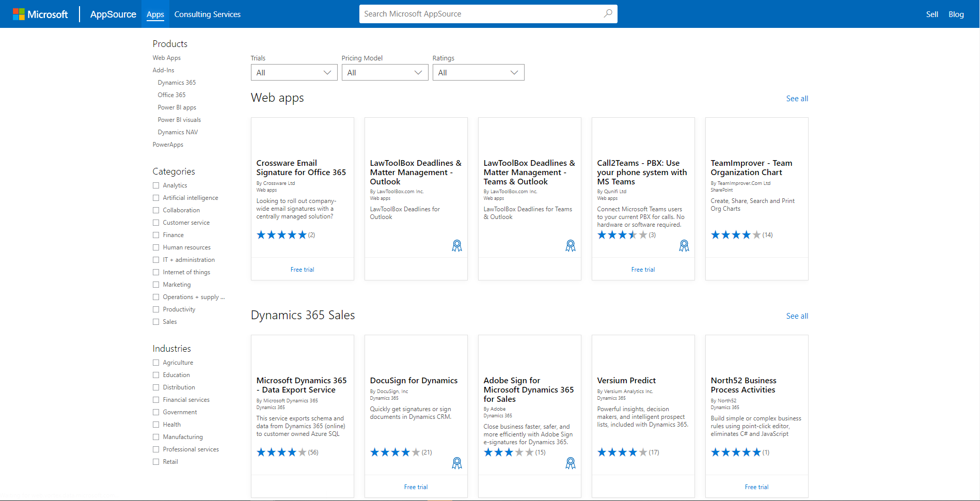Open the Sell menu item
The image size is (980, 501).
pos(932,14)
